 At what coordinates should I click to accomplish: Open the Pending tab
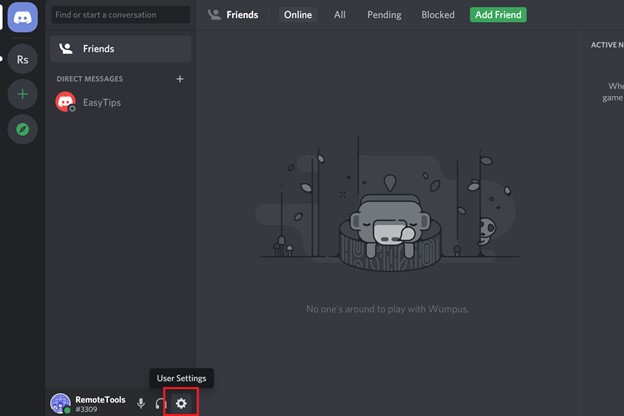click(384, 15)
